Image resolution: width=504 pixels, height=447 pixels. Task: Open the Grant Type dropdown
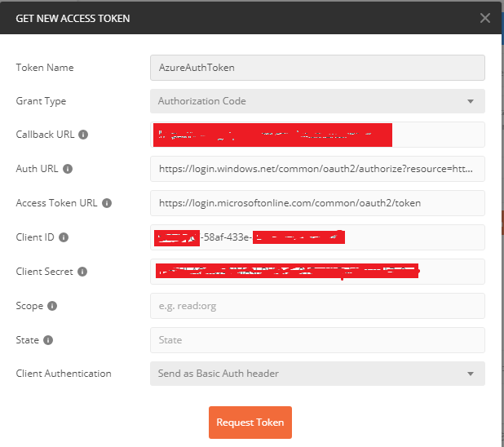tap(316, 101)
